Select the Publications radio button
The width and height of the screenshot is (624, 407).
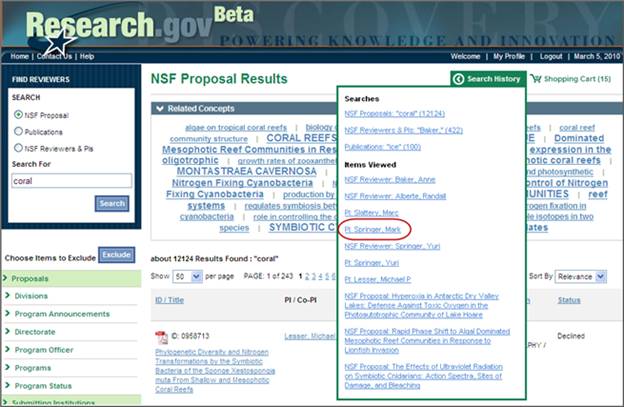click(x=18, y=130)
